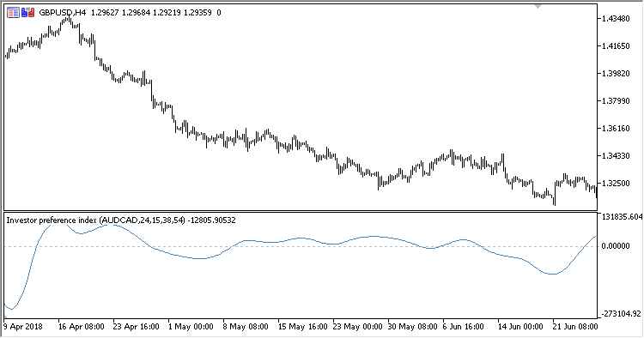644x338 pixels.
Task: Click the 14 Jun 00:00 time label
Action: (x=520, y=327)
